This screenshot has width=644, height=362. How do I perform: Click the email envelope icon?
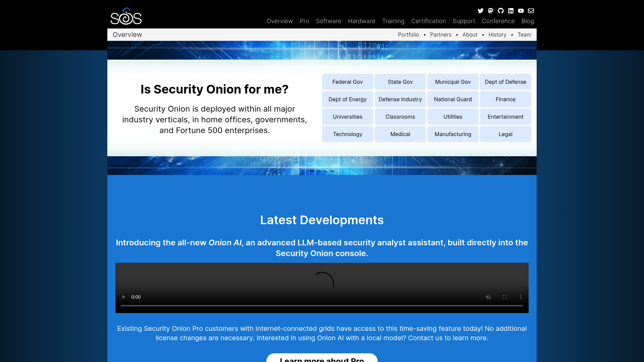pyautogui.click(x=531, y=11)
